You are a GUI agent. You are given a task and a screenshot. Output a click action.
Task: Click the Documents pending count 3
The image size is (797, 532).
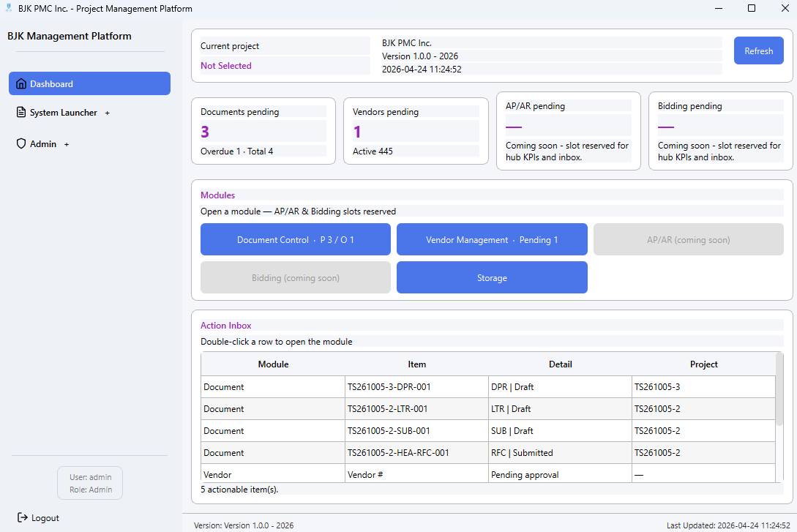coord(205,132)
